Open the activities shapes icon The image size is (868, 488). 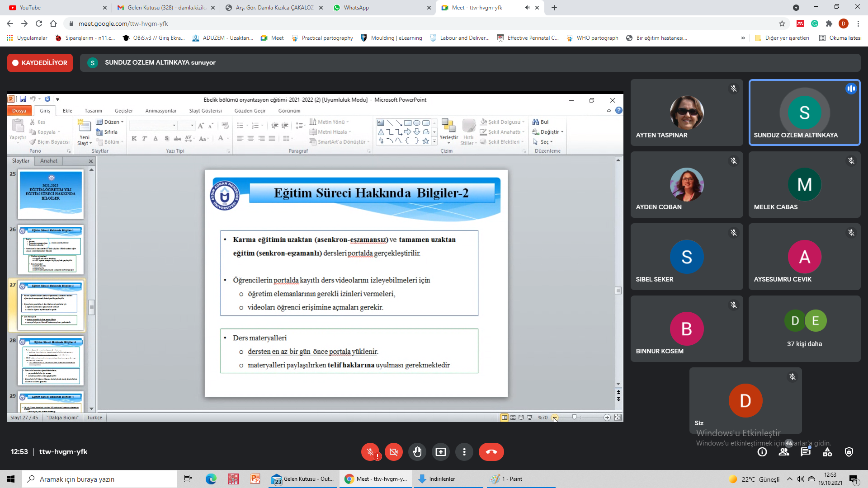click(x=827, y=452)
